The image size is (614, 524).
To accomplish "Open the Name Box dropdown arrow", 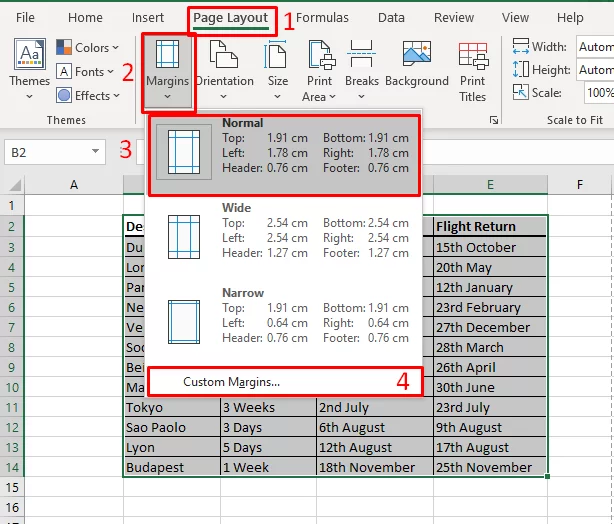I will point(95,152).
